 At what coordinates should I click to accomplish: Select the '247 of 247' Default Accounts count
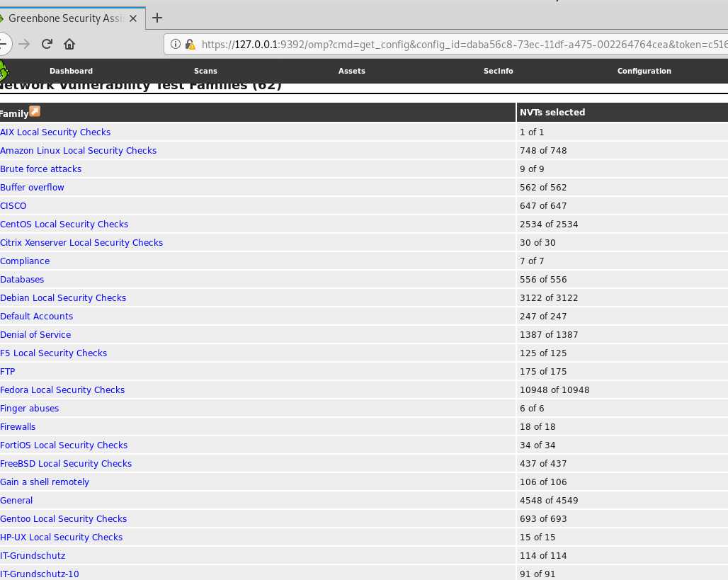click(x=543, y=317)
